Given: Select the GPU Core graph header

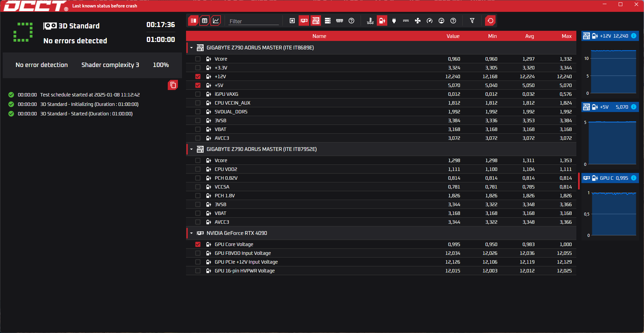Looking at the screenshot, I should coord(610,178).
